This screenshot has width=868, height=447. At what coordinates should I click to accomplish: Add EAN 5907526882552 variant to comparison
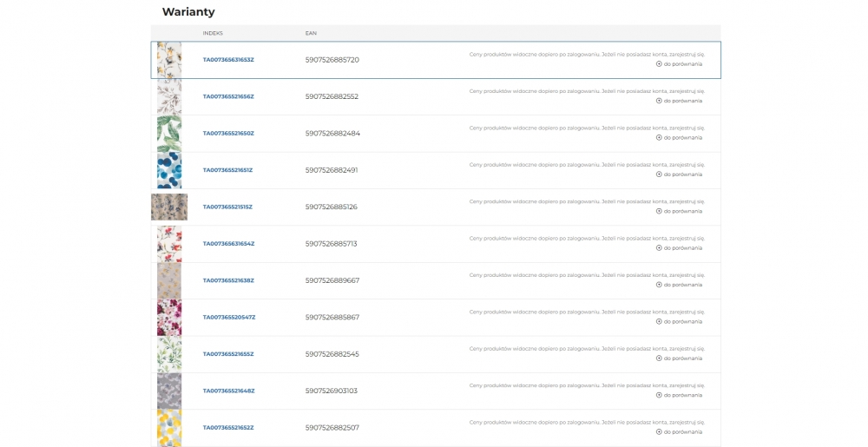click(680, 102)
